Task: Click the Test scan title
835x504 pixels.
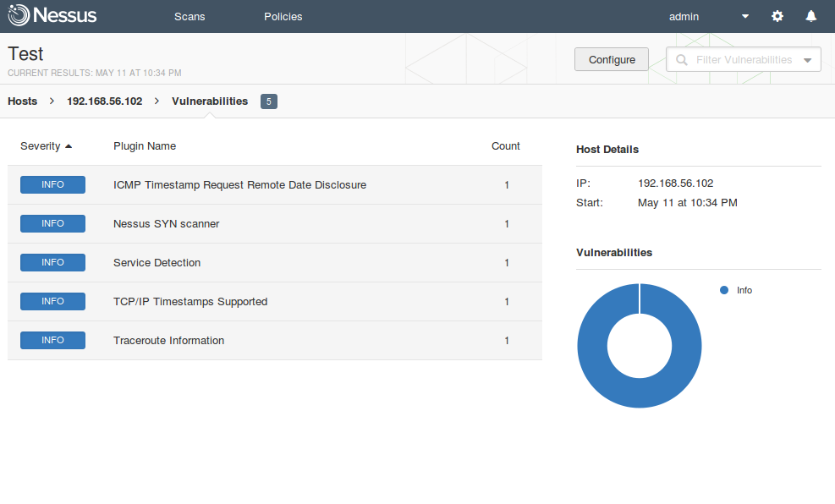Action: (x=25, y=54)
